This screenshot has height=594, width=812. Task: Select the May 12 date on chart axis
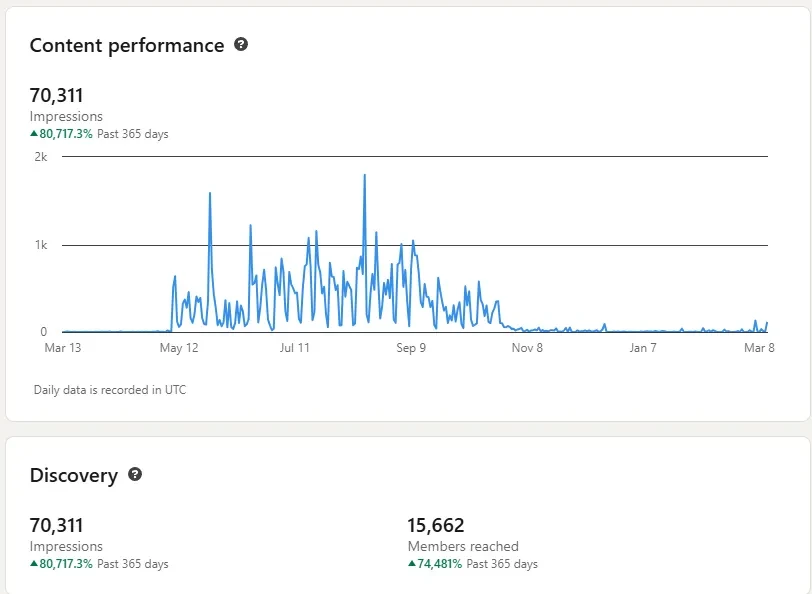click(179, 348)
